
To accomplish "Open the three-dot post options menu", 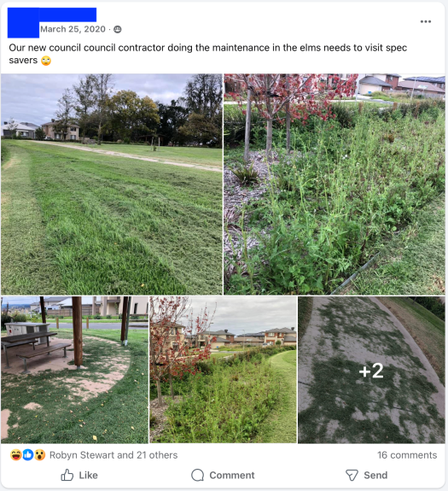I will click(426, 21).
